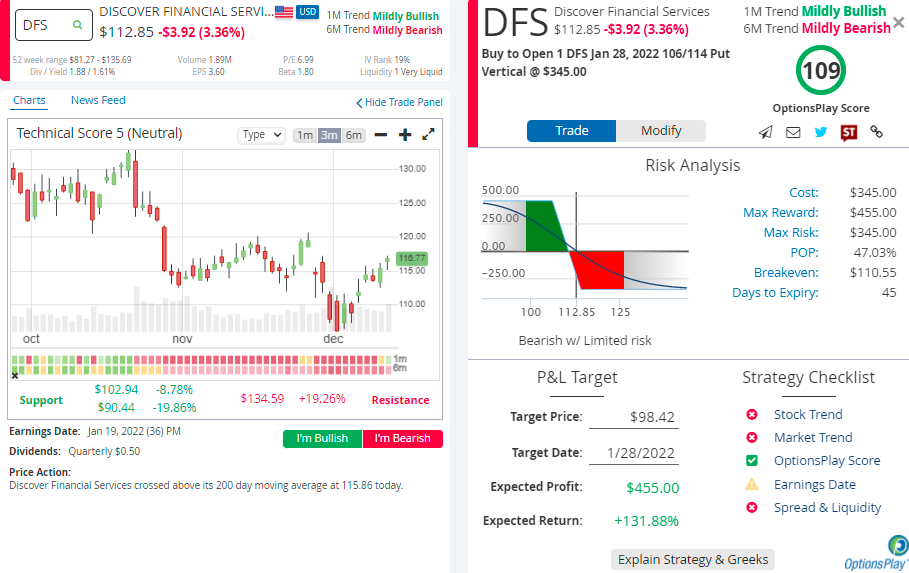This screenshot has height=573, width=909.
Task: Edit the Target Date field
Action: (634, 453)
